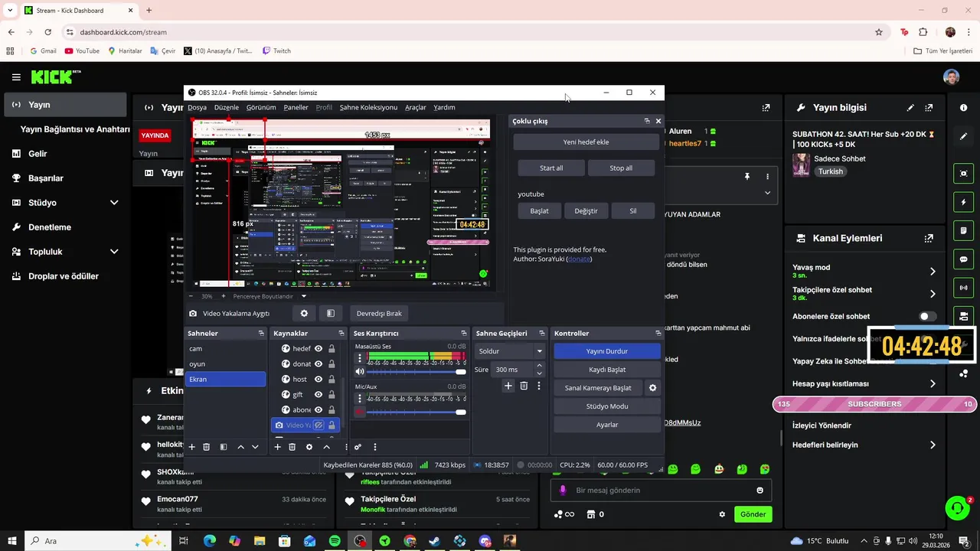Image resolution: width=980 pixels, height=551 pixels.
Task: Click Start all in Çoklu çıkış
Action: 551,168
